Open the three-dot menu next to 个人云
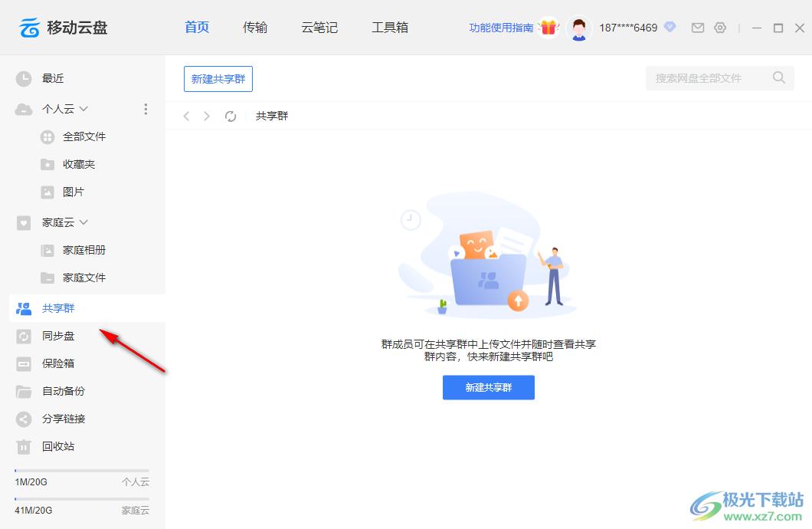The height and width of the screenshot is (529, 812). [146, 109]
